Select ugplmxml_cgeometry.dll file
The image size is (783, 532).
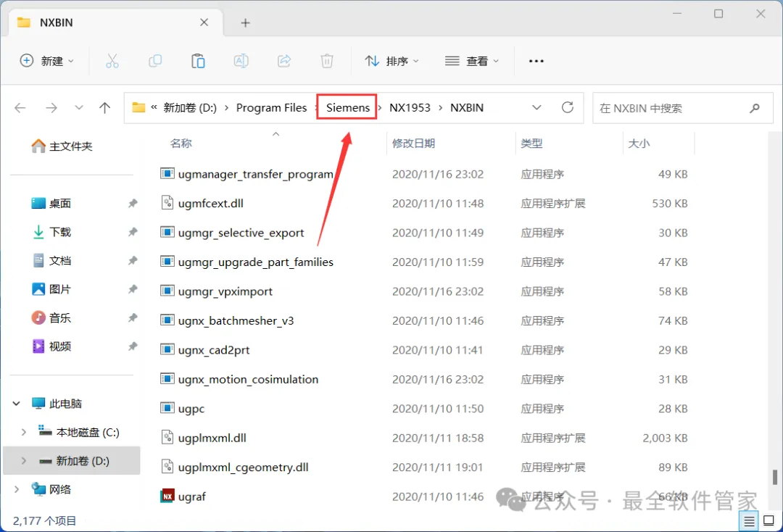point(243,467)
